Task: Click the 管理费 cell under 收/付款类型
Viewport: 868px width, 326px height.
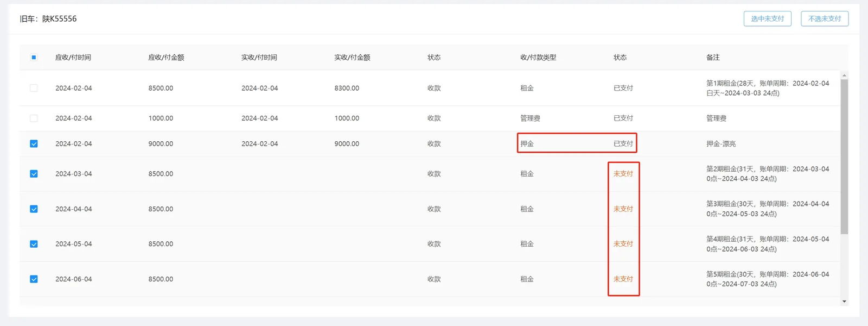Action: (x=530, y=118)
